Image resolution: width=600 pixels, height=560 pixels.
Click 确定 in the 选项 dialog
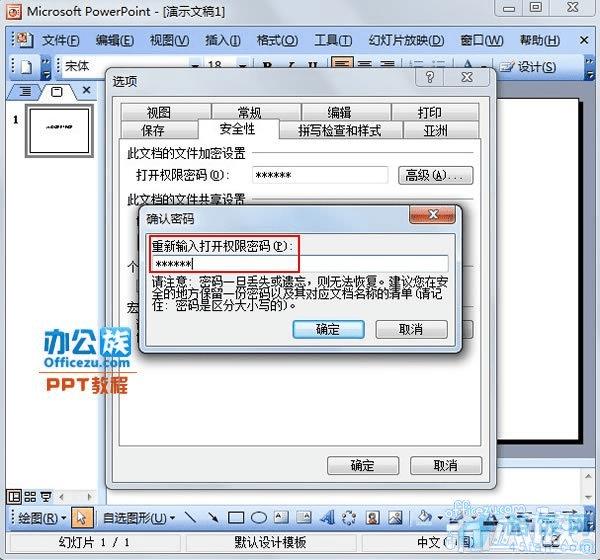363,465
